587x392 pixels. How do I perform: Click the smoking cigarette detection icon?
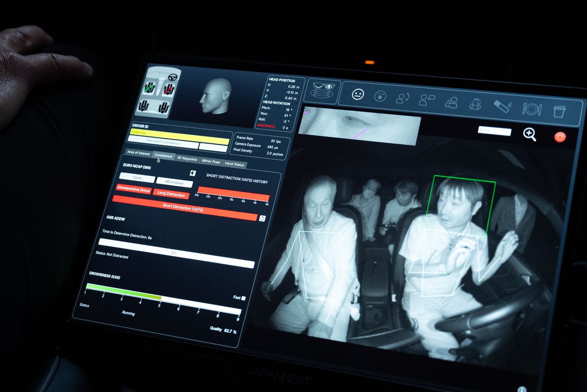(x=502, y=106)
